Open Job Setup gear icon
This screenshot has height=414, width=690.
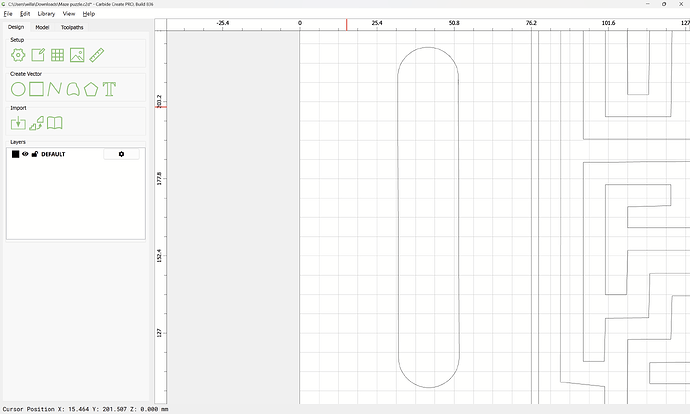coord(18,55)
